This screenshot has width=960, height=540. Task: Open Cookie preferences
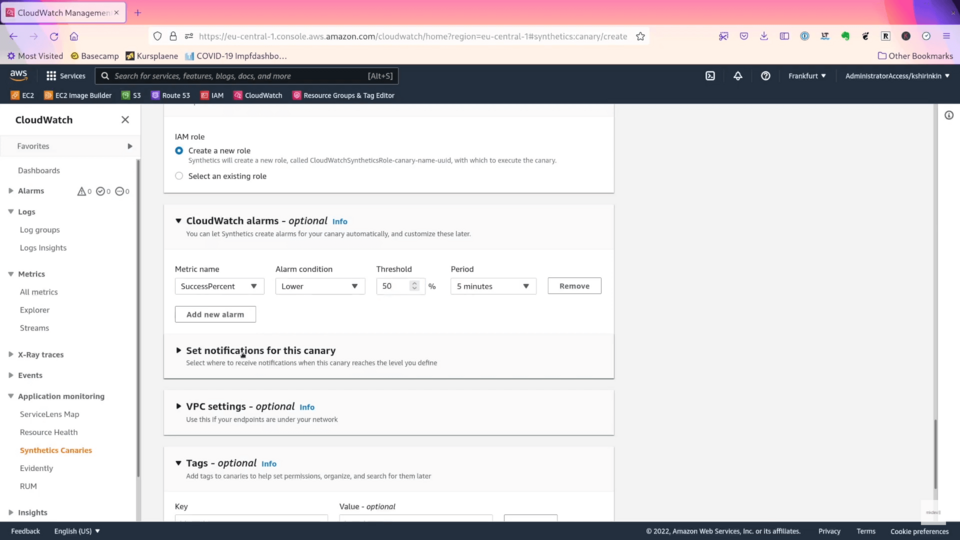[x=919, y=531]
